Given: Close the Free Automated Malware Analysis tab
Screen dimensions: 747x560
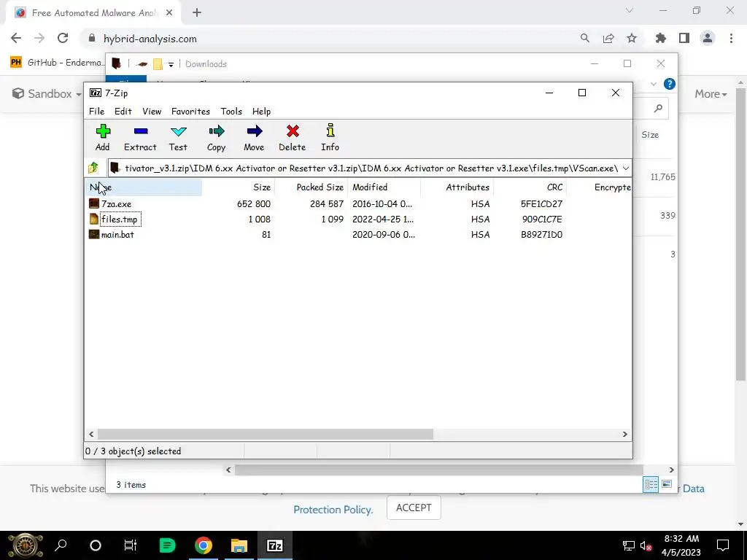Looking at the screenshot, I should pyautogui.click(x=169, y=13).
